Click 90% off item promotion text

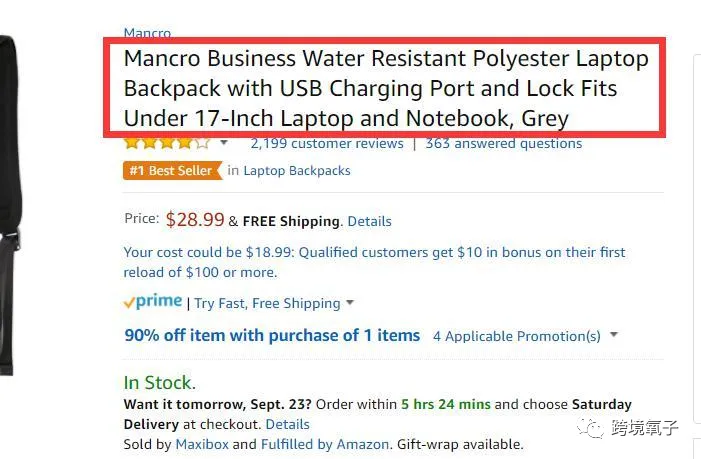(272, 336)
